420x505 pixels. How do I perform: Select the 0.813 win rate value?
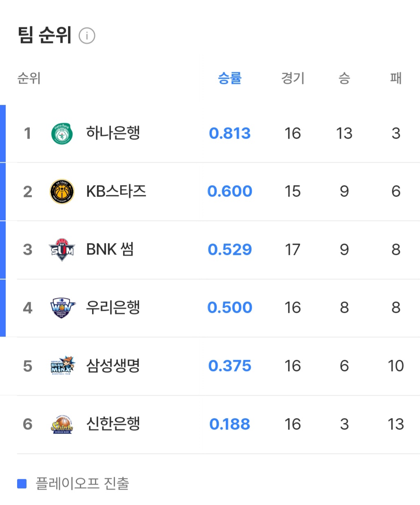pos(230,133)
